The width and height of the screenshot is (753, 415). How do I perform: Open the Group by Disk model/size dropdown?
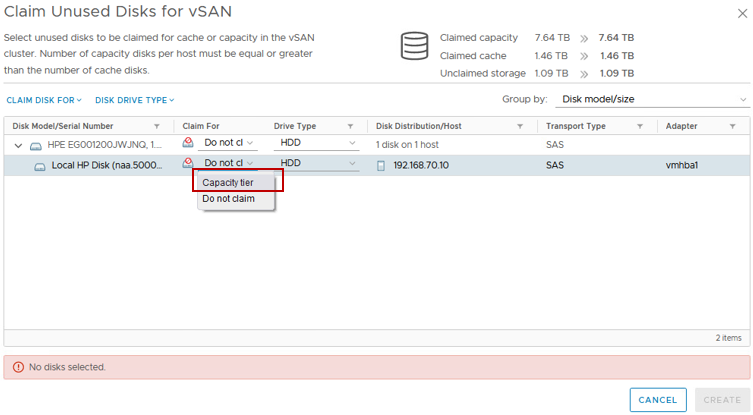pyautogui.click(x=653, y=99)
